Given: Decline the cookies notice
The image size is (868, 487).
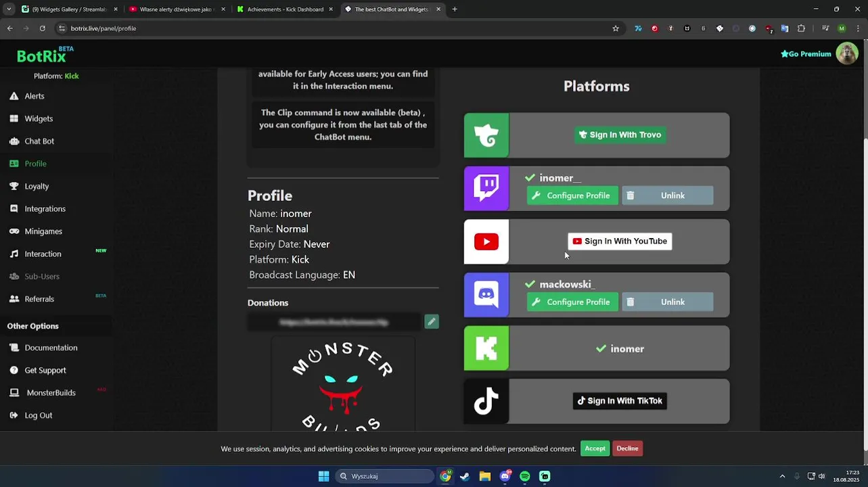Looking at the screenshot, I should (x=627, y=448).
